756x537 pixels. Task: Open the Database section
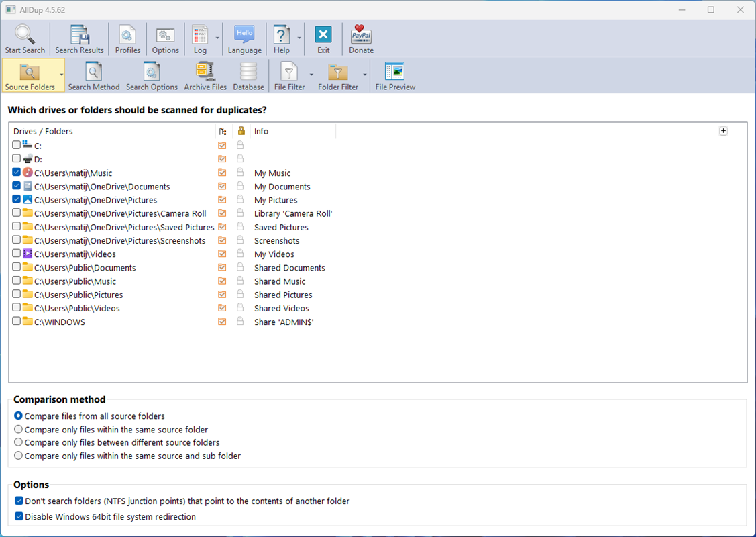(x=248, y=75)
